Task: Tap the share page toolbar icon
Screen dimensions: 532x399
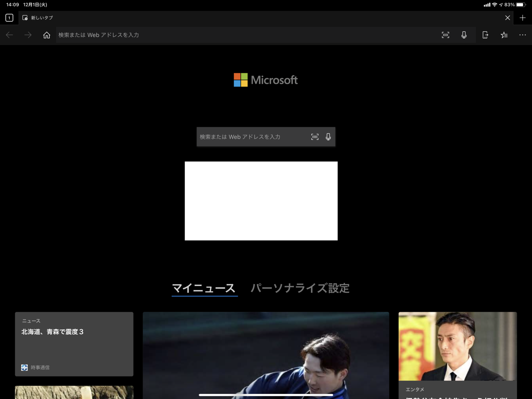Action: pos(485,35)
